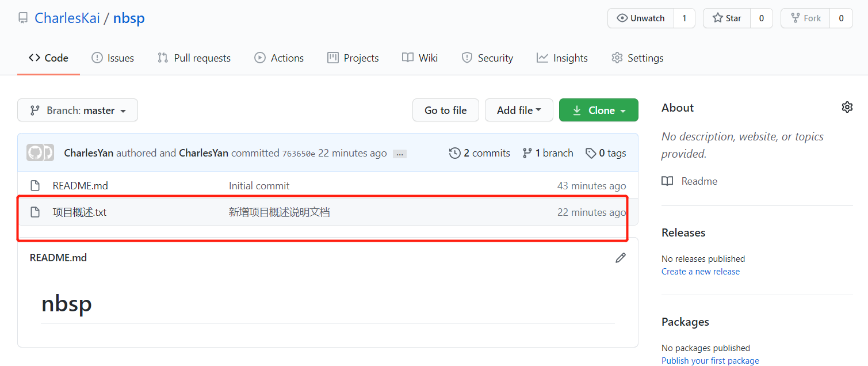View the Security tab
The width and height of the screenshot is (868, 366).
[487, 58]
